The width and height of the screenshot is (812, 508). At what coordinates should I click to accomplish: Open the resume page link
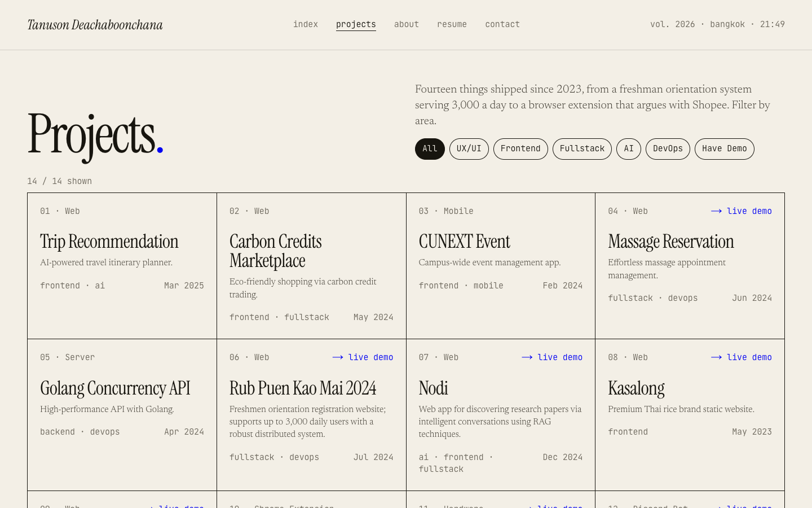coord(452,24)
